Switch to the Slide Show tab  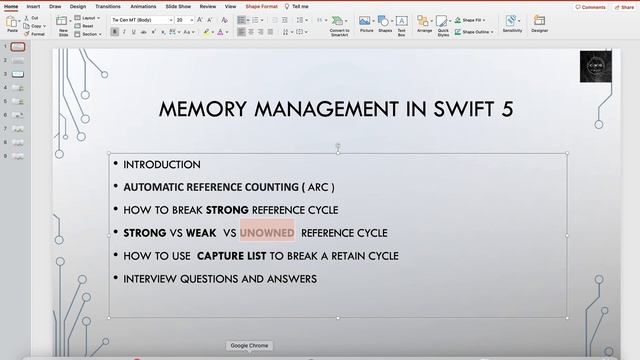click(178, 7)
